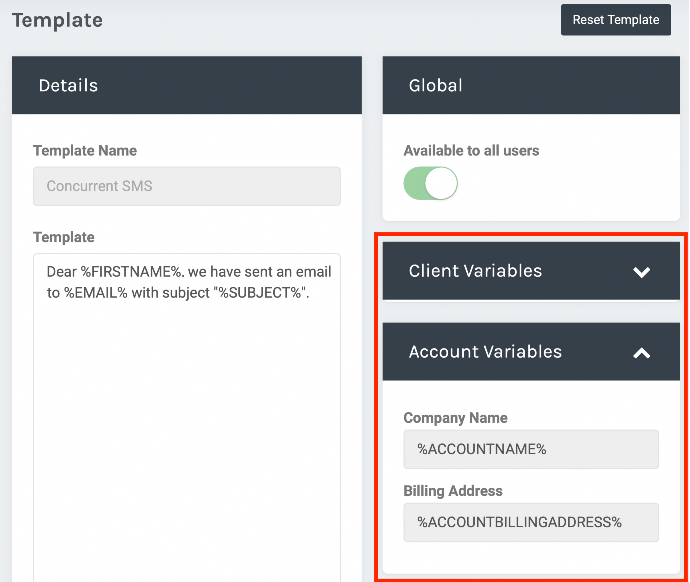Image resolution: width=690 pixels, height=582 pixels.
Task: Place the cursor on %SUBJECT% in the template text
Action: [260, 293]
